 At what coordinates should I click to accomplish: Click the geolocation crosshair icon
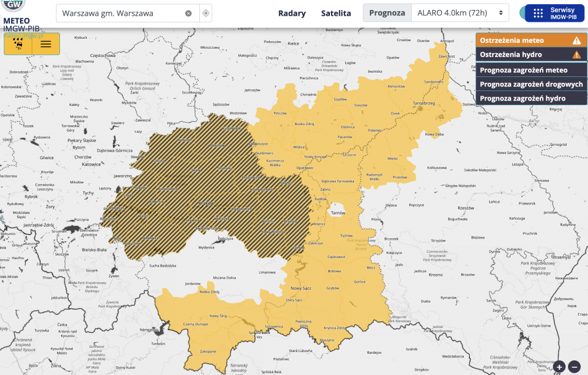pos(205,13)
